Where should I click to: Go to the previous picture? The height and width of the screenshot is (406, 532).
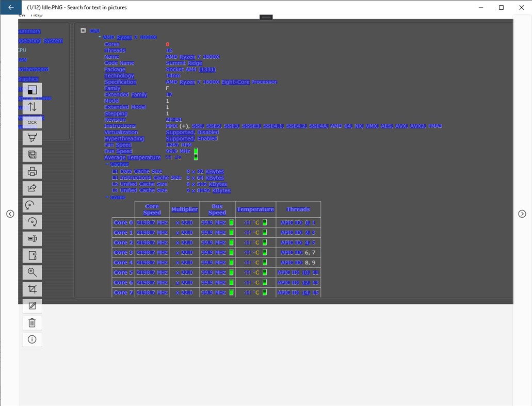10,214
